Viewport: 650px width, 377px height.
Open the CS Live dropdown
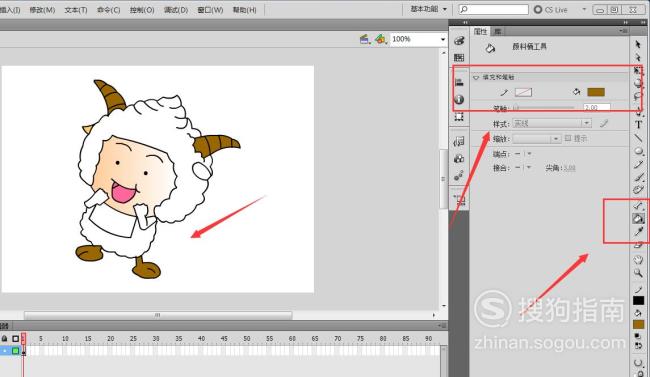585,9
